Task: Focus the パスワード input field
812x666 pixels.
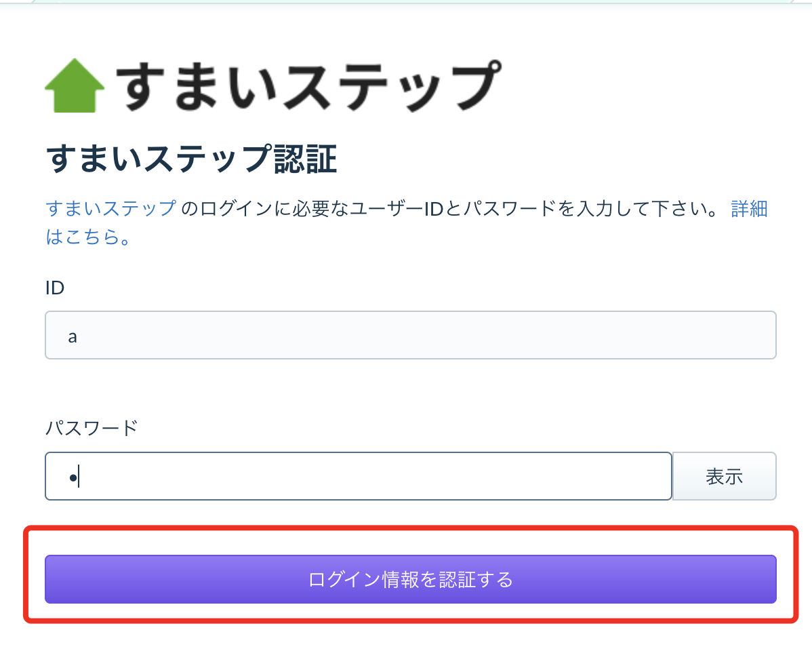Action: (359, 476)
